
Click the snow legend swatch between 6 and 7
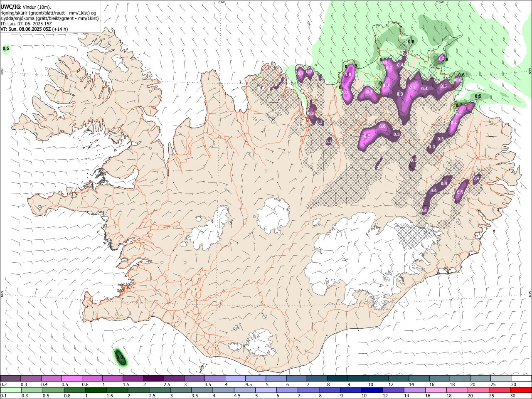(296, 378)
